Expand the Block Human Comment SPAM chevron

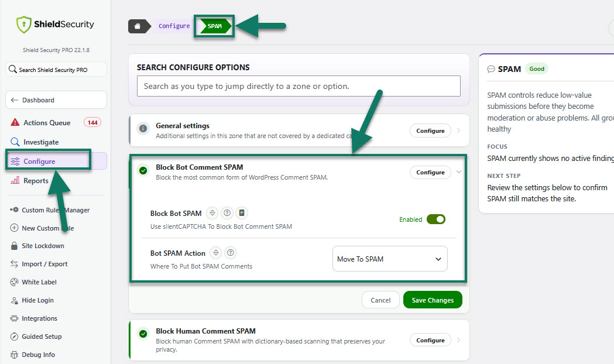coord(458,340)
